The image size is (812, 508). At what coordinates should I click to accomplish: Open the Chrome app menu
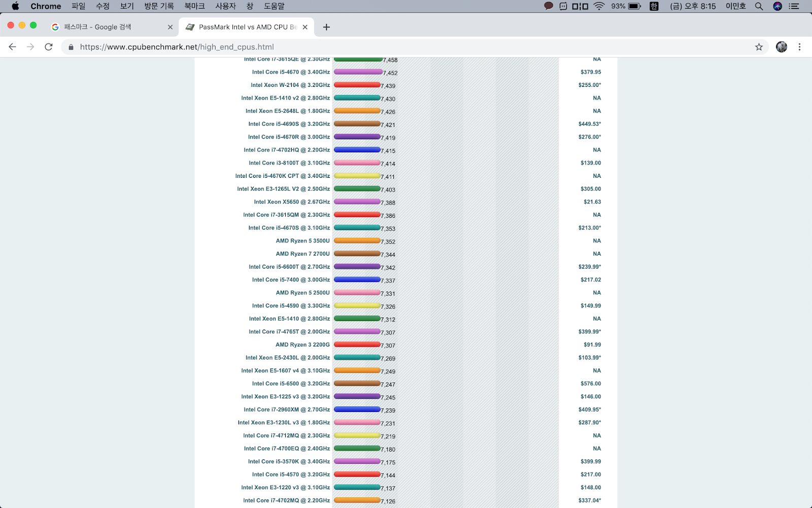coord(46,6)
